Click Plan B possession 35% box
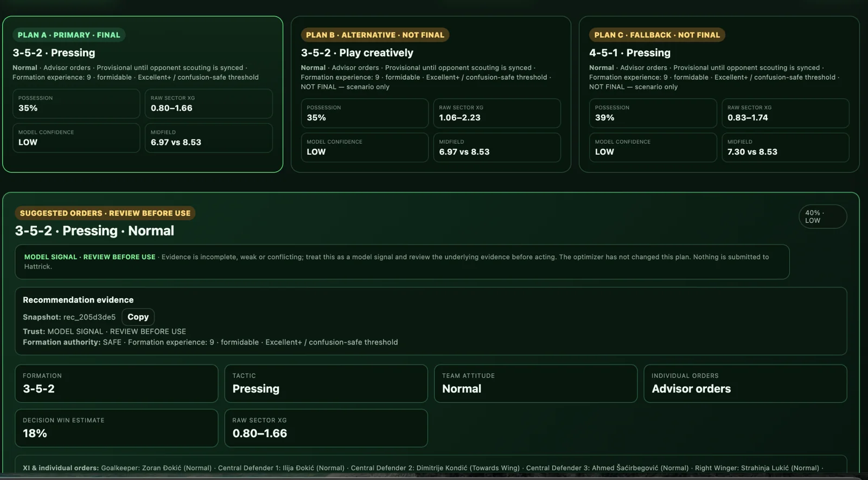868x480 pixels. (365, 113)
